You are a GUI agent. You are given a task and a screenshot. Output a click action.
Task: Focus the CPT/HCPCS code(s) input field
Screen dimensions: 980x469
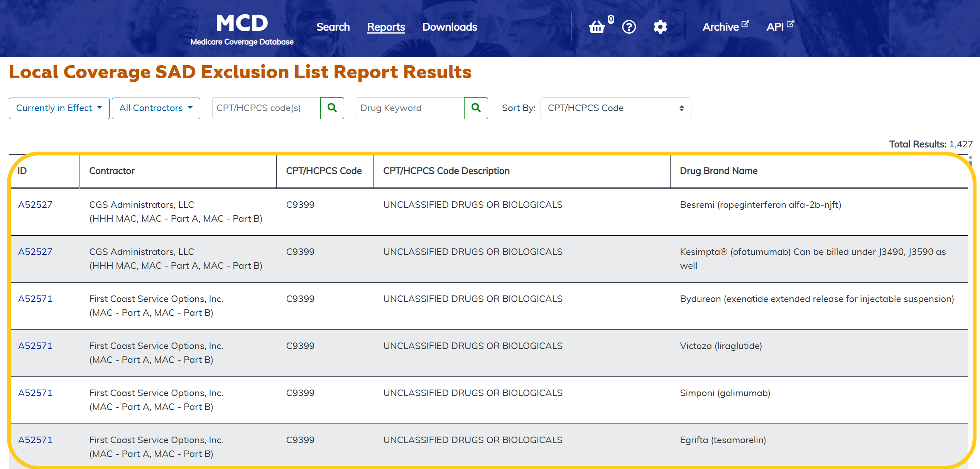point(266,108)
